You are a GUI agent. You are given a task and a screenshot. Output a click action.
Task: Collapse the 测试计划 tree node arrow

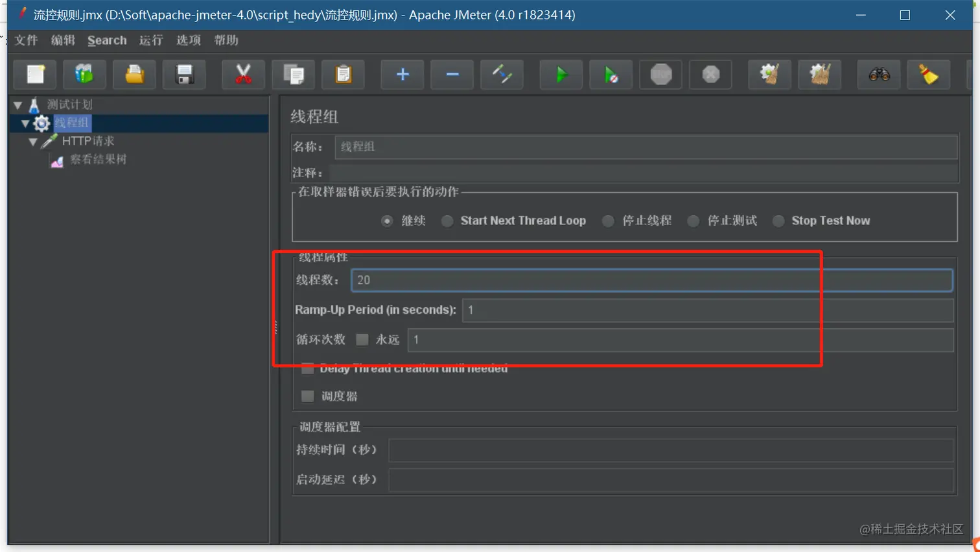click(18, 104)
